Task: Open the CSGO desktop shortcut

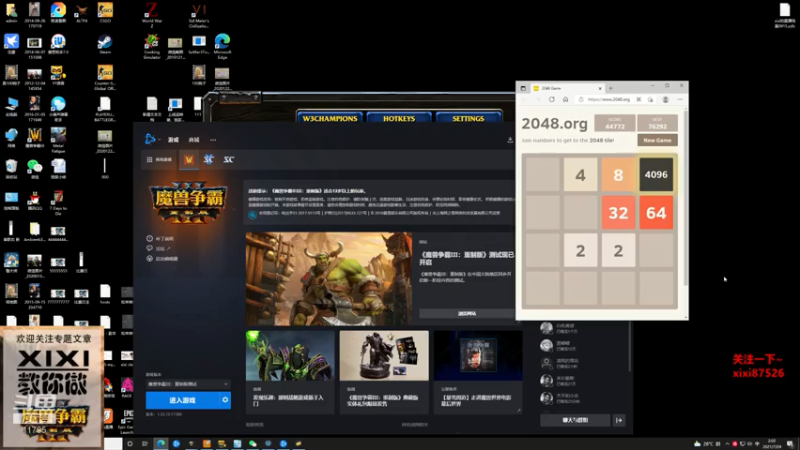Action: (x=105, y=12)
